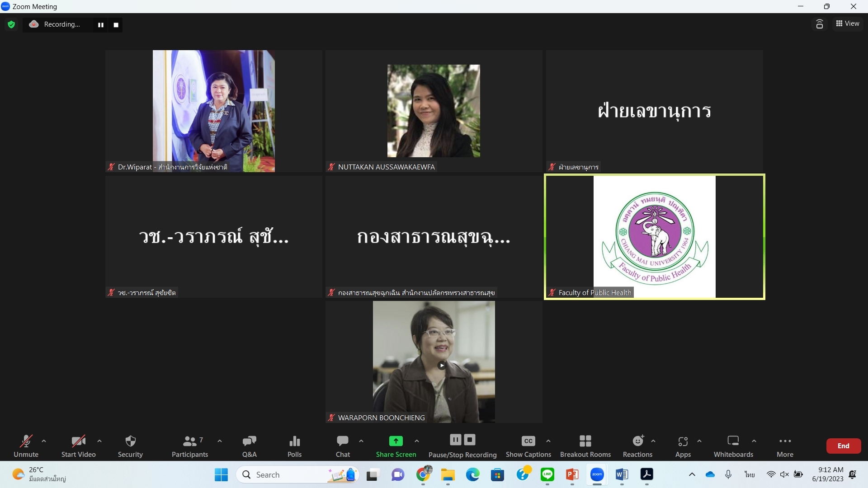Open LINE app from taskbar
868x488 pixels.
click(x=547, y=475)
